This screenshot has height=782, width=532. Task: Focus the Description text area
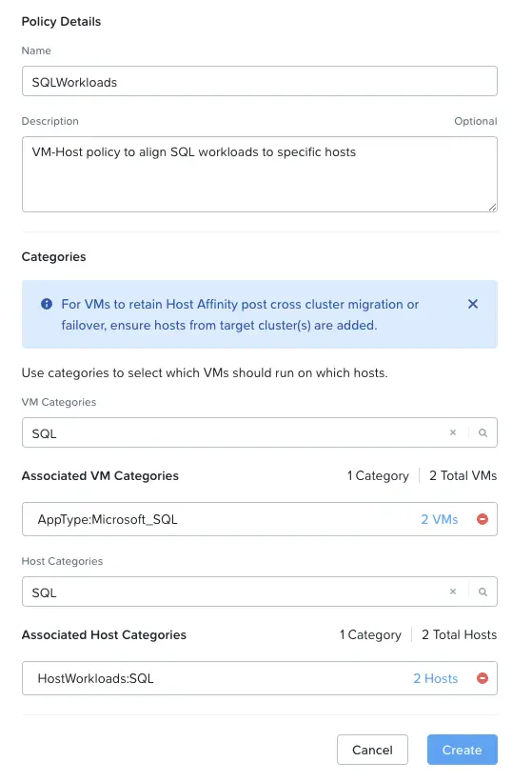point(260,174)
